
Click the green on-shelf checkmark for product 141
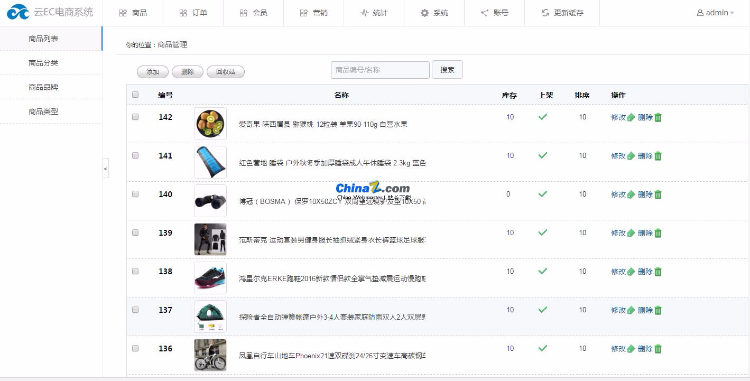(542, 155)
